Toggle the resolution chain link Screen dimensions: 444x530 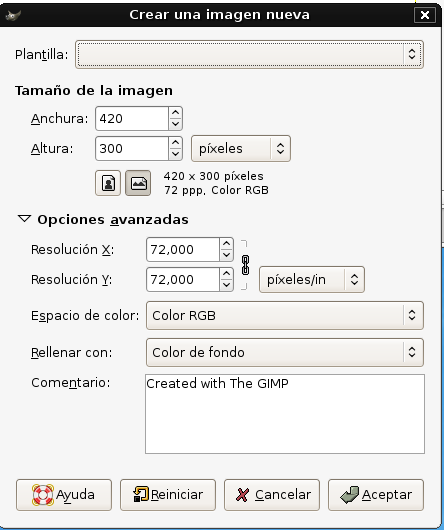point(245,265)
